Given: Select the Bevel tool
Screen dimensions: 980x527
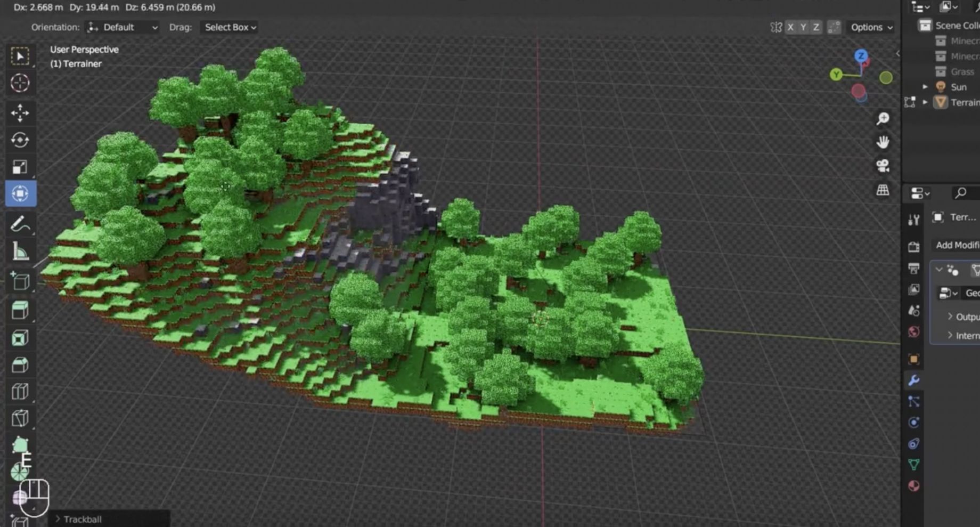Looking at the screenshot, I should point(20,365).
